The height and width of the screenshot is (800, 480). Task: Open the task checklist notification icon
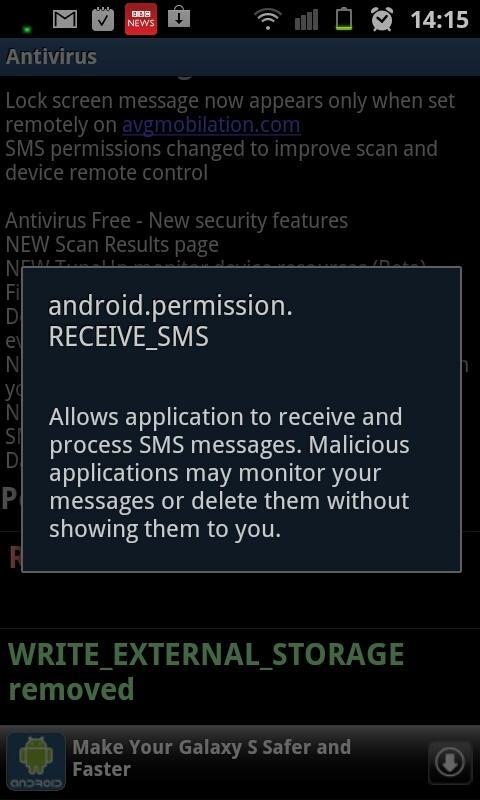click(x=103, y=18)
